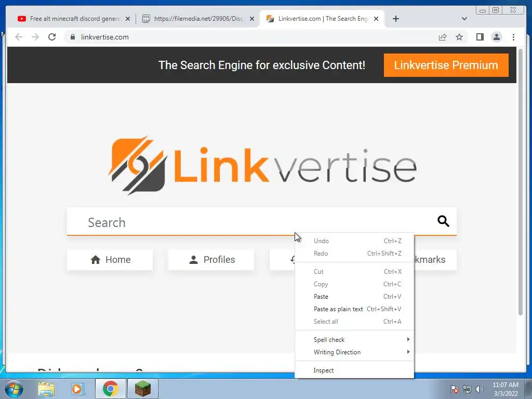Click the person icon on the Profiles button
Screen dimensions: 532x399
tap(193, 260)
